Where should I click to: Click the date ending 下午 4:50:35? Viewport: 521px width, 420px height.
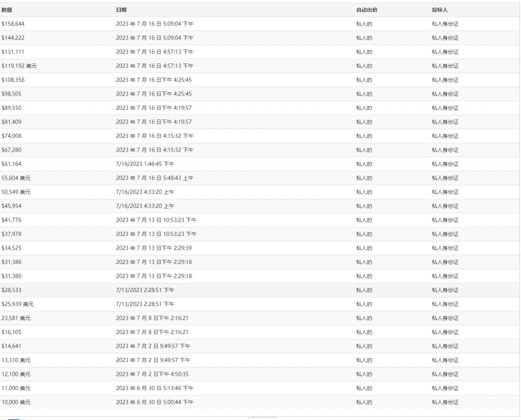coord(152,374)
